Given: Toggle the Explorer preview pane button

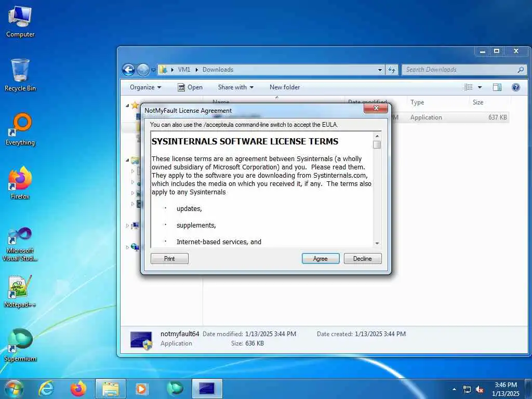Looking at the screenshot, I should tap(497, 87).
